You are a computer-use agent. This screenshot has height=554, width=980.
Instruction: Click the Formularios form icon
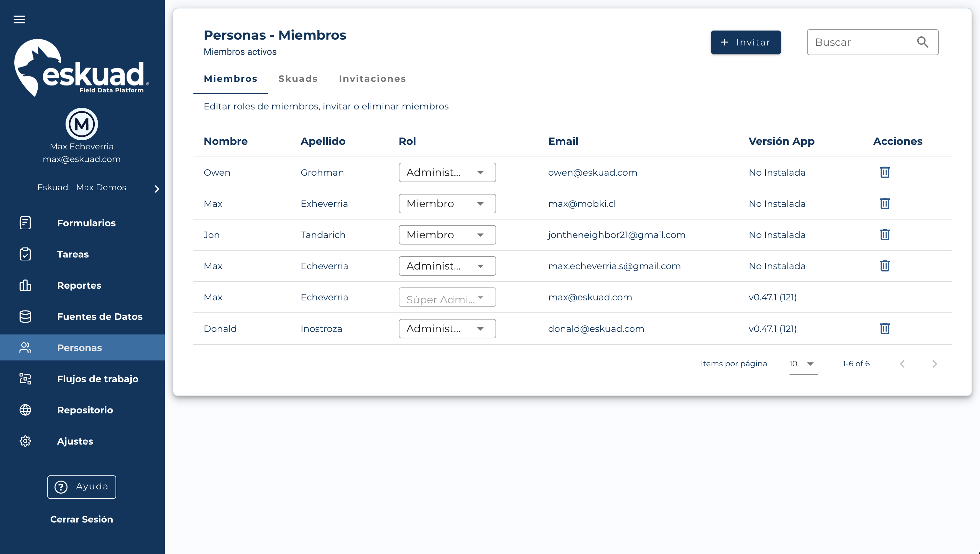[25, 223]
